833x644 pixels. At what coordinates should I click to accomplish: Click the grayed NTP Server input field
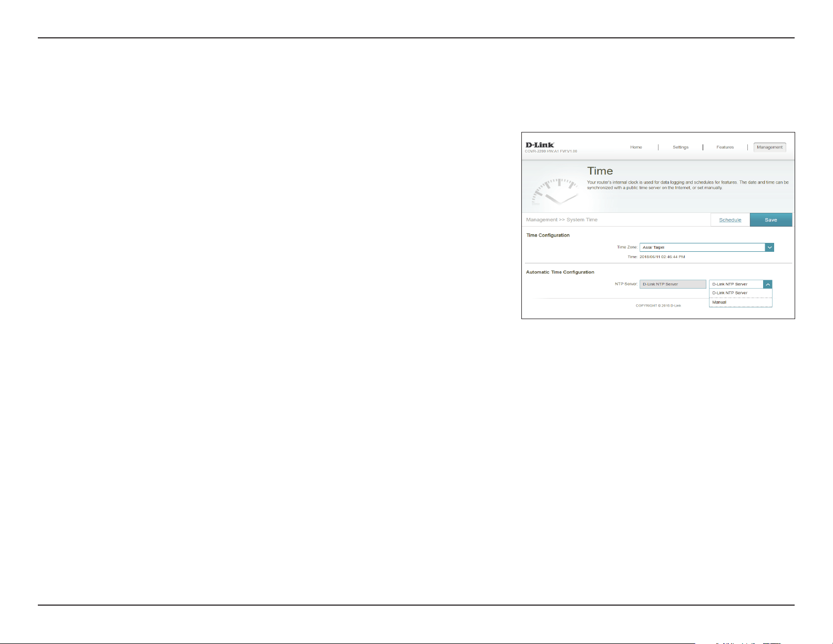(673, 284)
